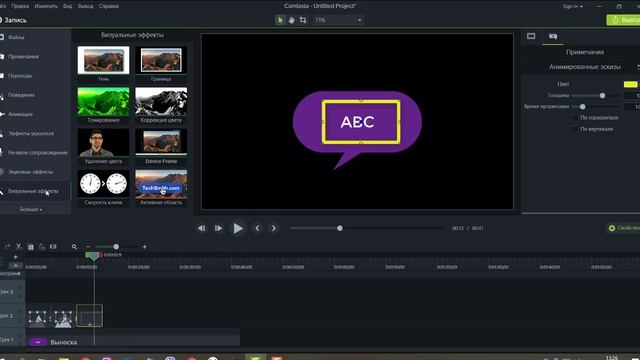Open the Справка menu
Screen dimensions: 640x360
[x=109, y=6]
